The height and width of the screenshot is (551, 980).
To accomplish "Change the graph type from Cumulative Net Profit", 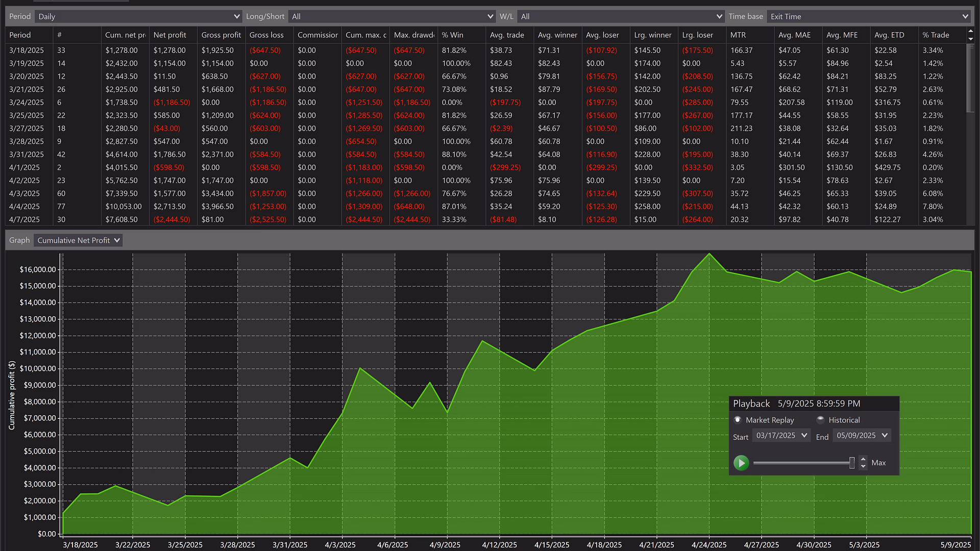I will (78, 240).
